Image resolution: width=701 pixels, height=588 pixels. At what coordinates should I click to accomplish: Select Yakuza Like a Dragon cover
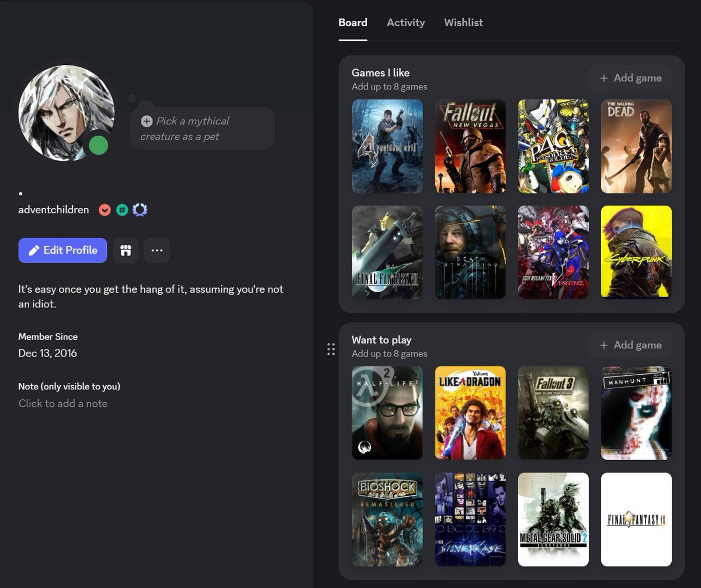(470, 413)
